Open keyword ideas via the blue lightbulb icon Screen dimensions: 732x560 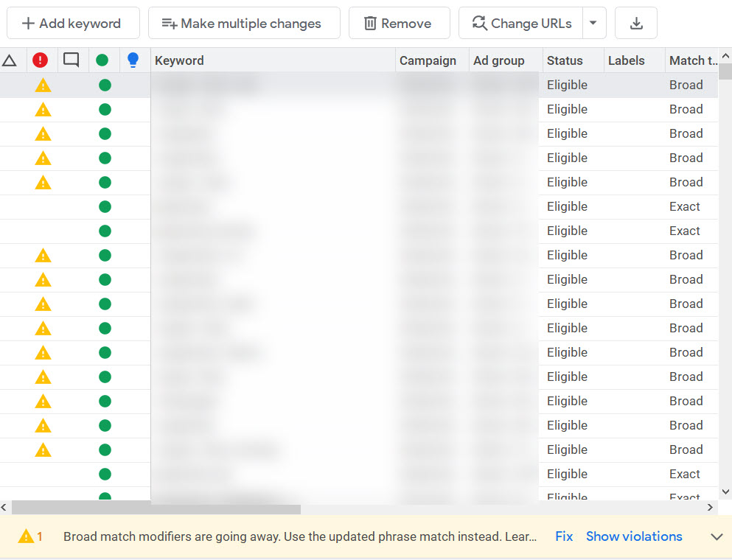(133, 60)
